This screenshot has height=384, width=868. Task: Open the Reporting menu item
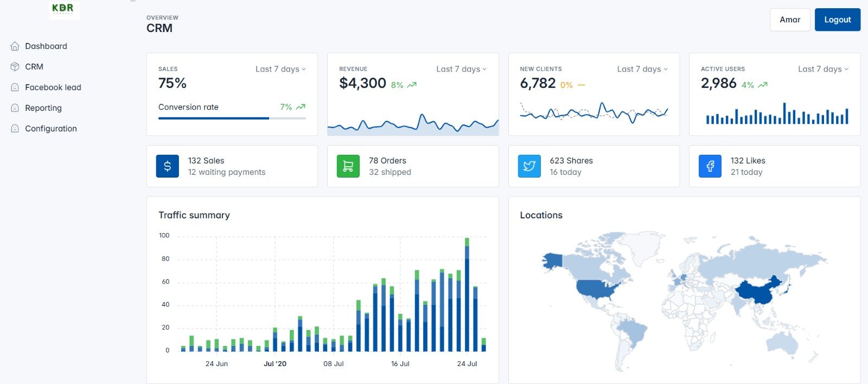[43, 108]
